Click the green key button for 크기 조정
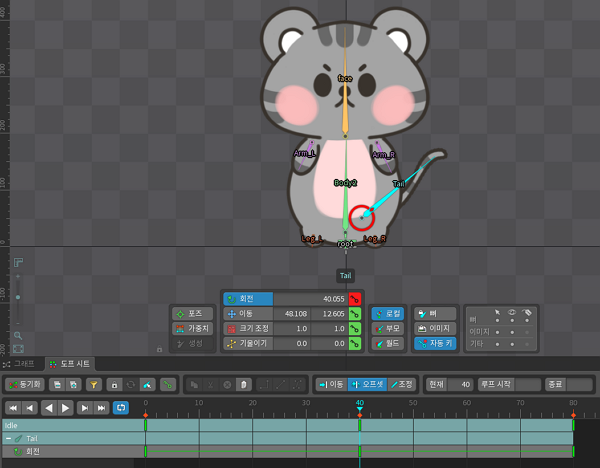Image resolution: width=600 pixels, height=468 pixels. click(355, 329)
